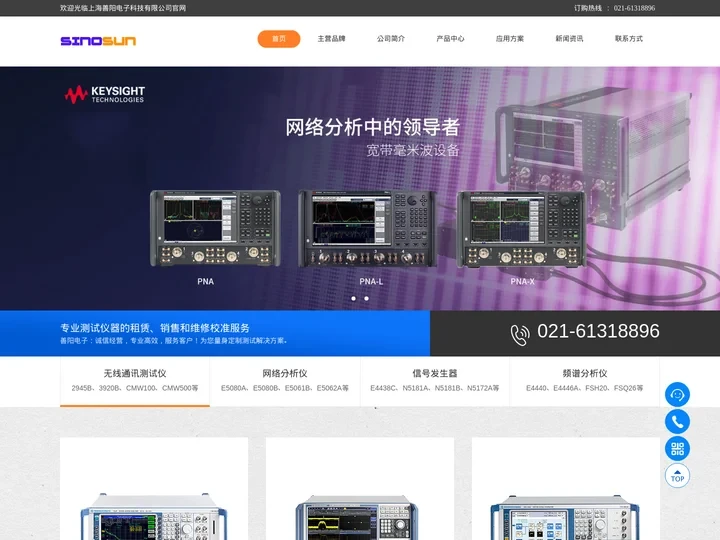This screenshot has height=540, width=720.
Task: Click the 宽带毫米波设备 banner subtitle
Action: point(413,150)
